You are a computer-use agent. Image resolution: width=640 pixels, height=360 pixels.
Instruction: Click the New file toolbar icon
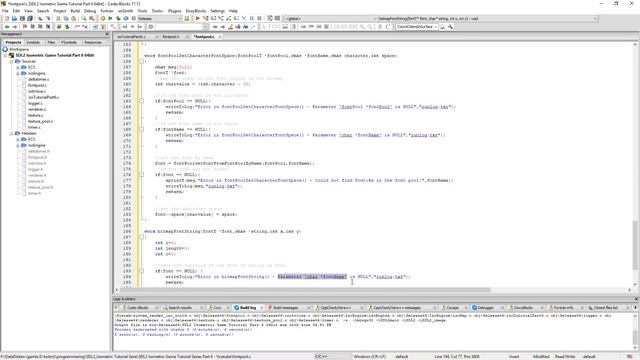pyautogui.click(x=7, y=19)
